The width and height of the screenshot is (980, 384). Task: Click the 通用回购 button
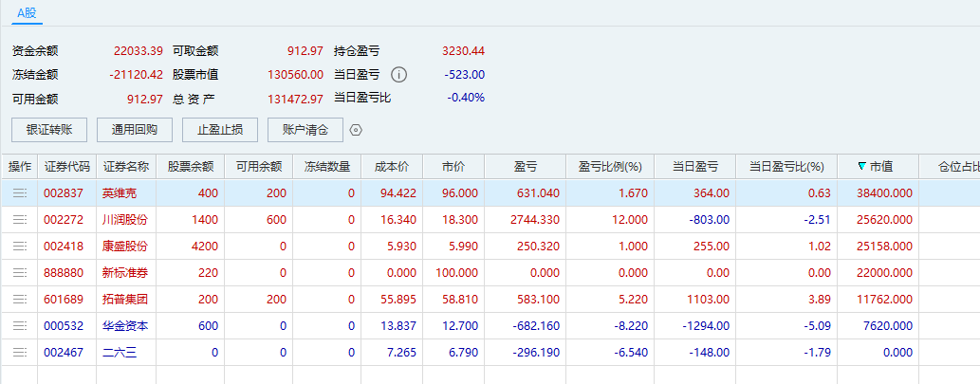point(135,130)
